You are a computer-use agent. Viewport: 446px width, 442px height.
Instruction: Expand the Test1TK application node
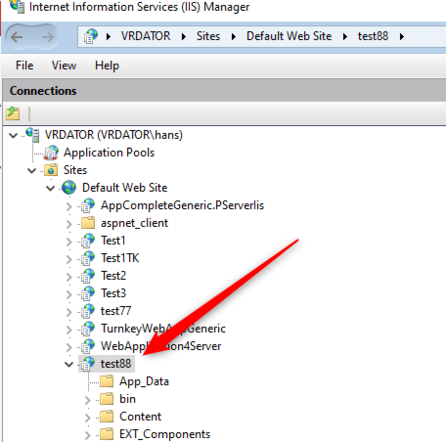click(x=69, y=259)
